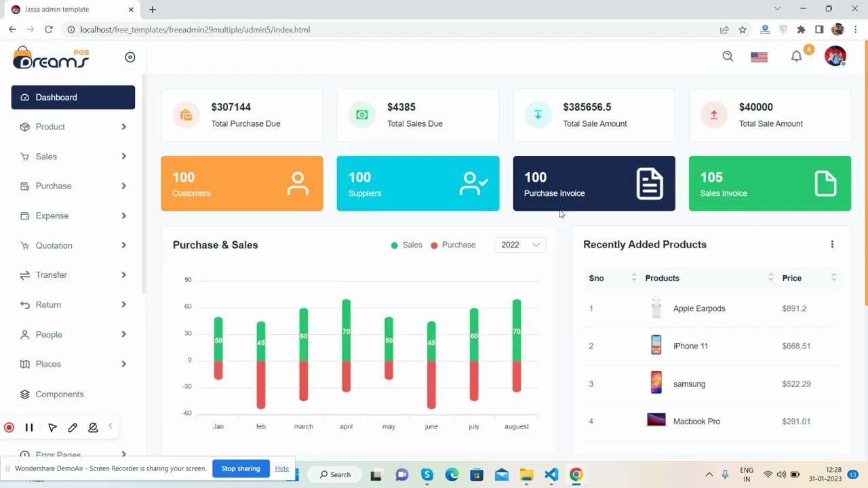This screenshot has width=868, height=488.
Task: Go back with the browser back arrow
Action: (12, 29)
